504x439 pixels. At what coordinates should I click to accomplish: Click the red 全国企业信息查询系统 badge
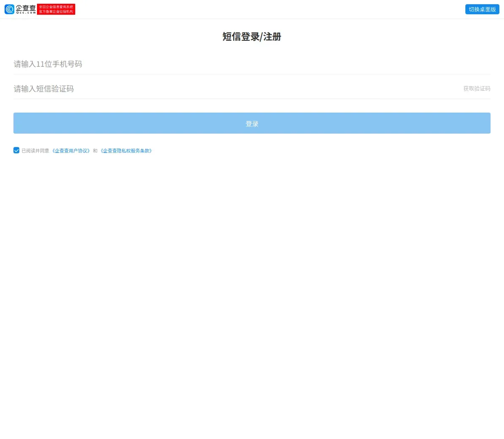pyautogui.click(x=56, y=9)
